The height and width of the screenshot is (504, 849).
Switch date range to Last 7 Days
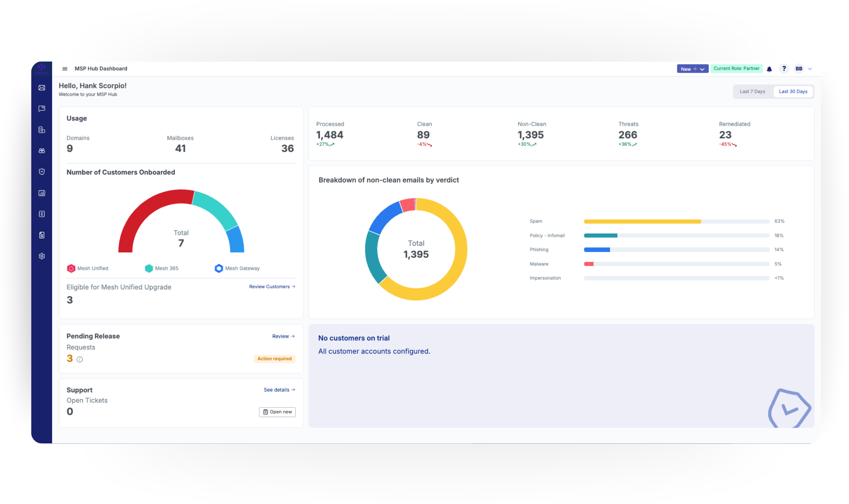click(752, 92)
